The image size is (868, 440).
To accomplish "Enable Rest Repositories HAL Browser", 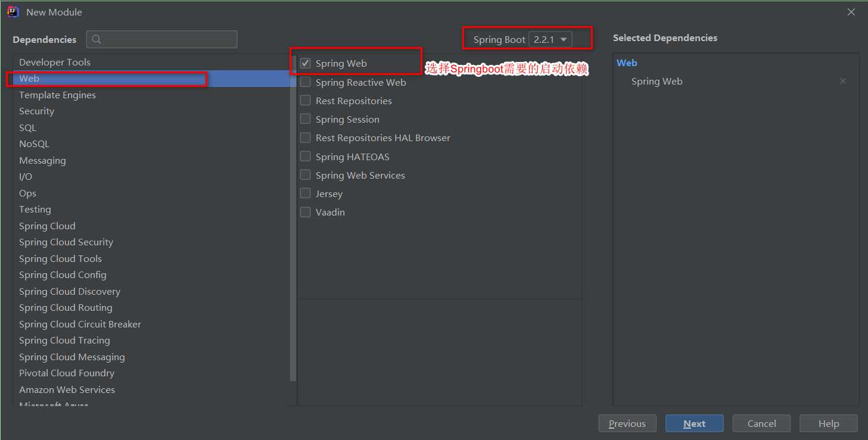I will click(306, 138).
